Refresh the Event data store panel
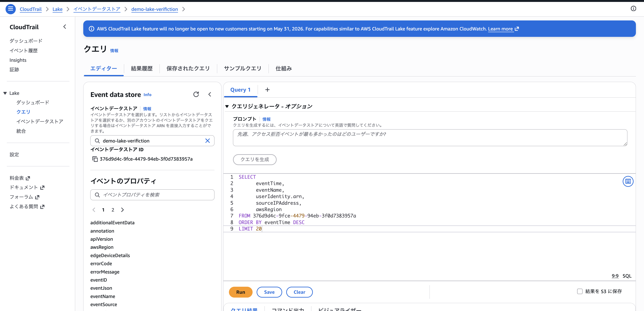Viewport: 644px width, 311px height. tap(196, 94)
